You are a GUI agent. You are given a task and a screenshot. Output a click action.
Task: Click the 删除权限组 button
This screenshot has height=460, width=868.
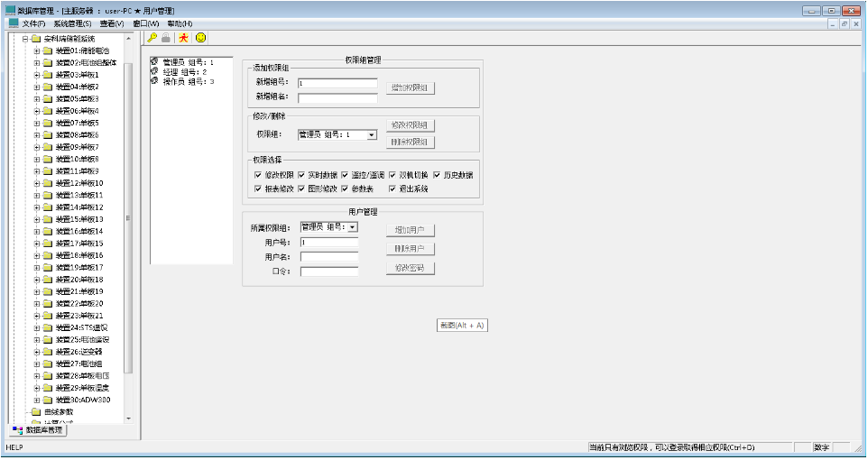pyautogui.click(x=411, y=143)
